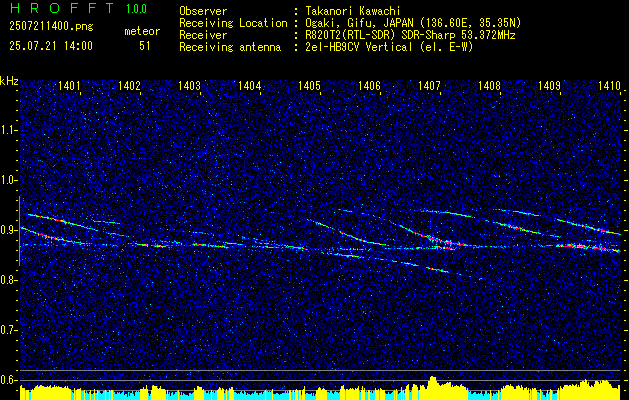629x400 pixels.
Task: Click the 1410 time axis marker
Action: (x=609, y=85)
